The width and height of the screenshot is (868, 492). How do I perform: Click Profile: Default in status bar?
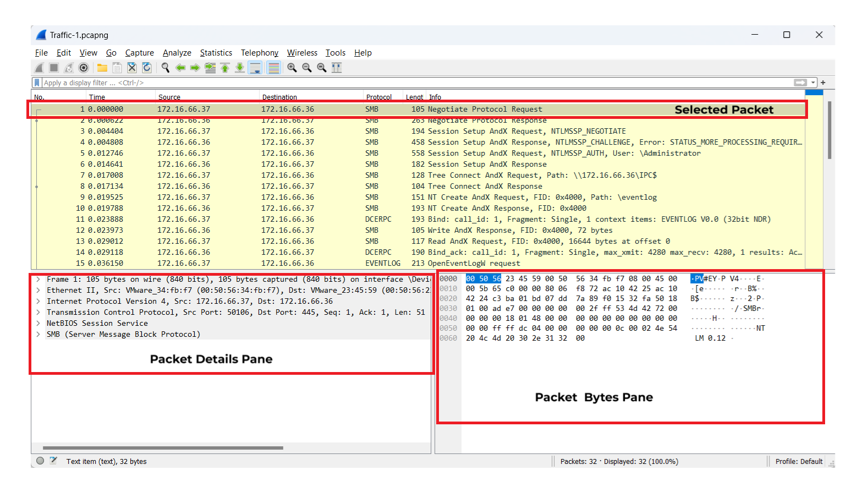coord(799,461)
